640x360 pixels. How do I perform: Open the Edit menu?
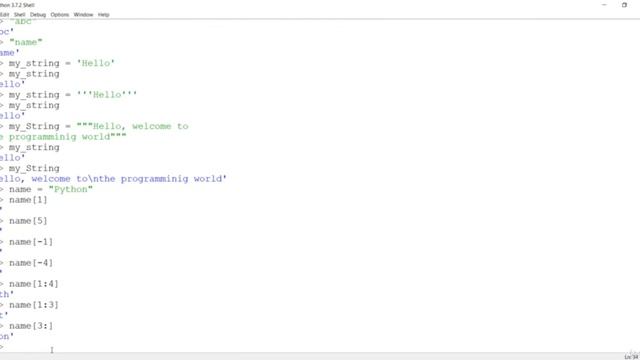coord(4,15)
